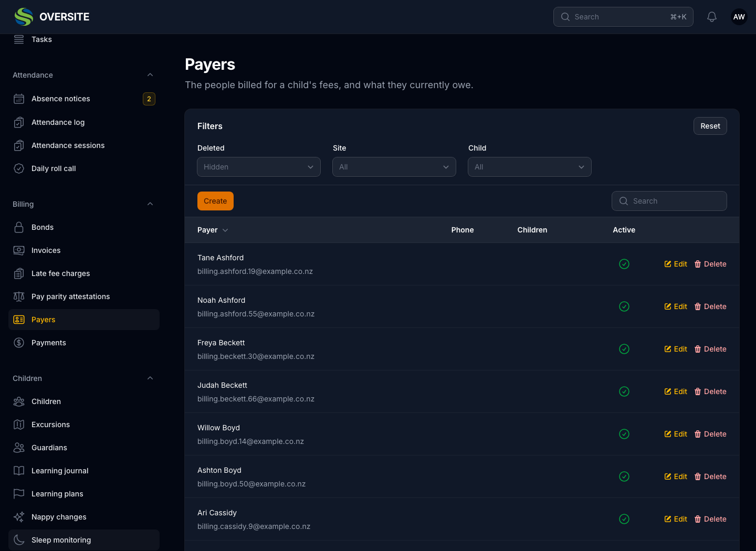Screen dimensions: 756x551
Task: Click the Sleep monitoring moon icon
Action: click(x=19, y=540)
